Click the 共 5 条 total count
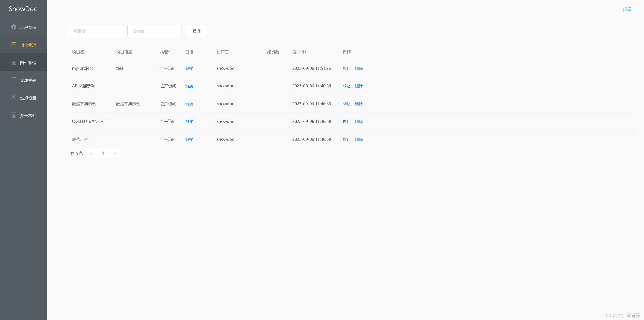 click(77, 153)
